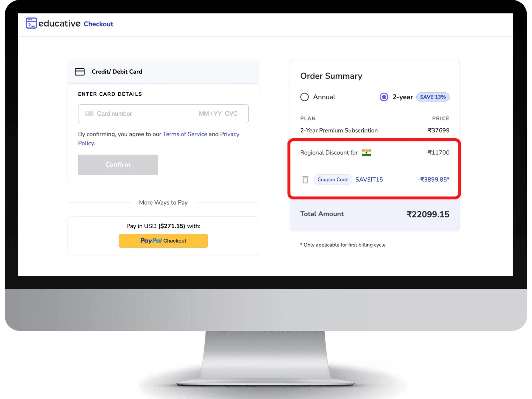Click the Checkout header link

pos(98,24)
